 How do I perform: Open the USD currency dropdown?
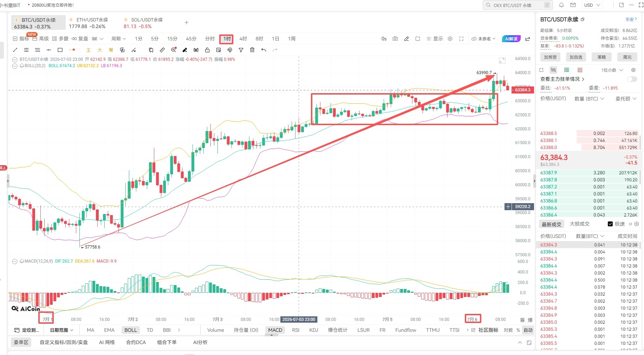coord(592,5)
